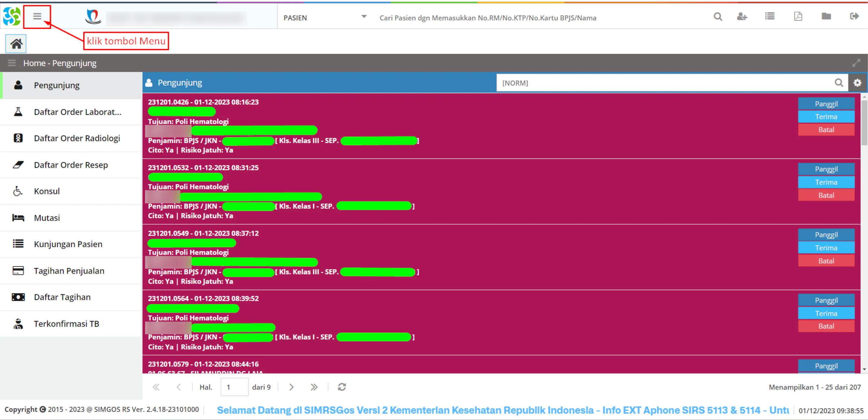Click Terima for visit 231201.0564
868x420 pixels.
click(826, 313)
